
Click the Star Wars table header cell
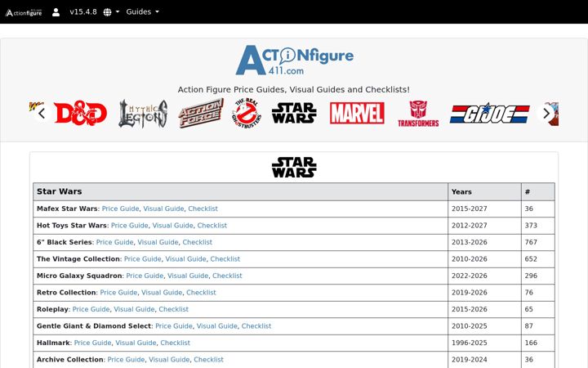tap(240, 191)
